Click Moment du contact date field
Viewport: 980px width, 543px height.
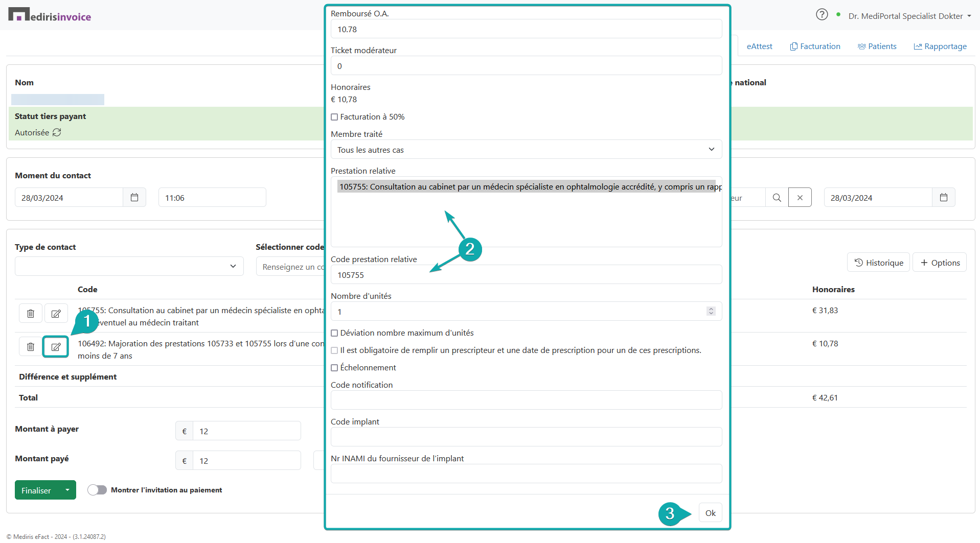[x=69, y=197]
